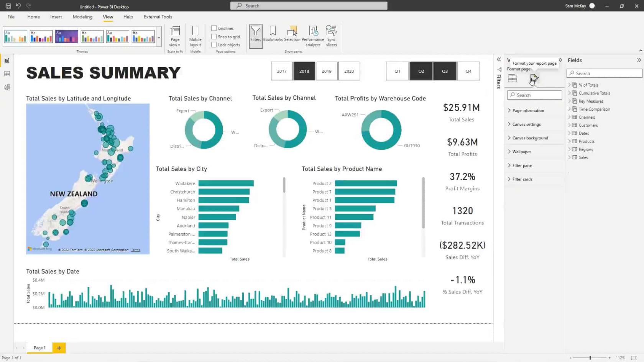Click the City chart vertical scrollbar
Image resolution: width=644 pixels, height=362 pixels.
pyautogui.click(x=284, y=185)
